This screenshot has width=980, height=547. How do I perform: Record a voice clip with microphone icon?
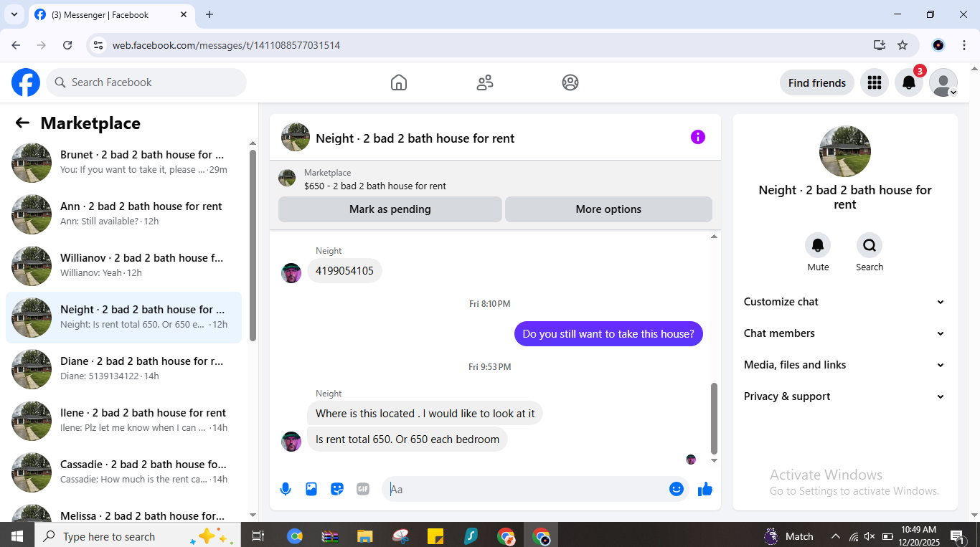tap(286, 489)
